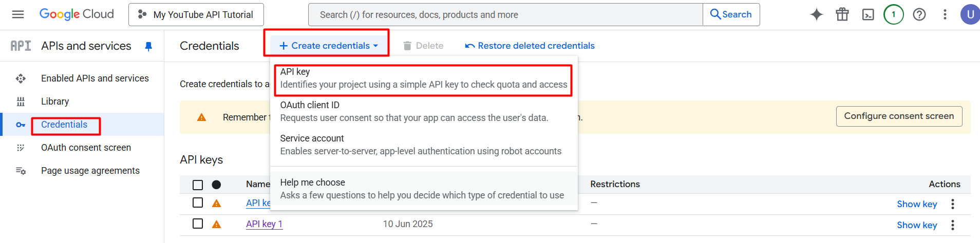Viewport: 980px width, 243px height.
Task: Click the key icon beside Credentials
Action: (x=21, y=125)
